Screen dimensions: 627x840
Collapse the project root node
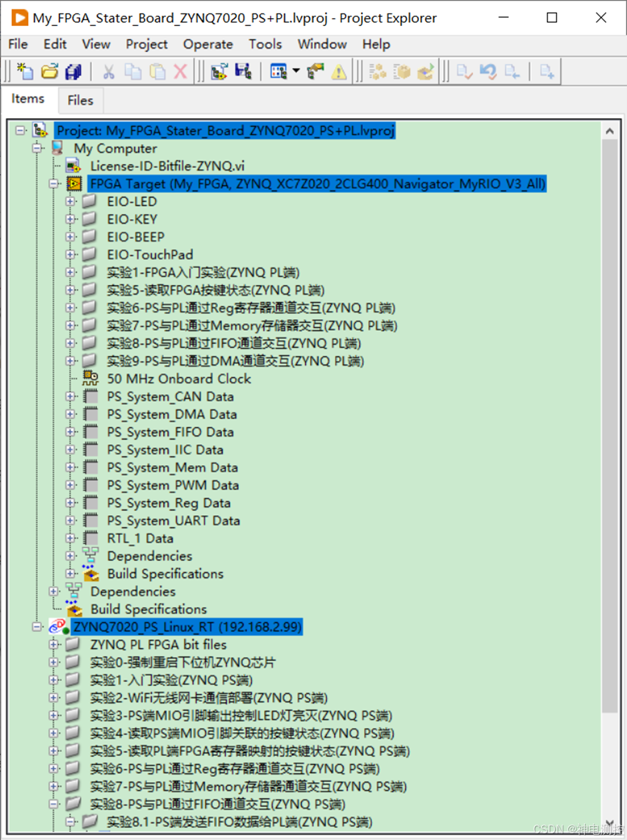(x=21, y=131)
